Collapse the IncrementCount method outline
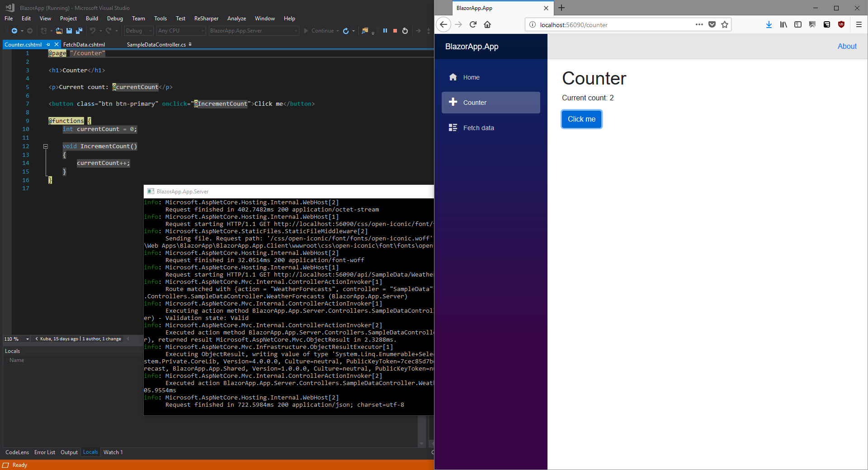Viewport: 868px width, 470px height. point(46,146)
